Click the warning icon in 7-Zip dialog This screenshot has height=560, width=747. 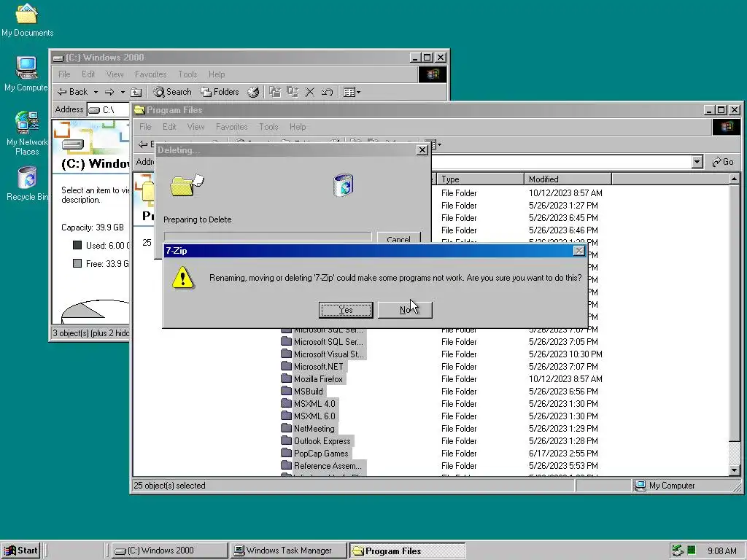(x=183, y=278)
